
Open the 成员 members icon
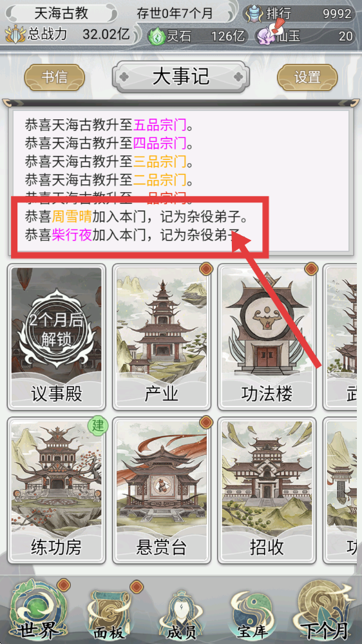(181, 615)
